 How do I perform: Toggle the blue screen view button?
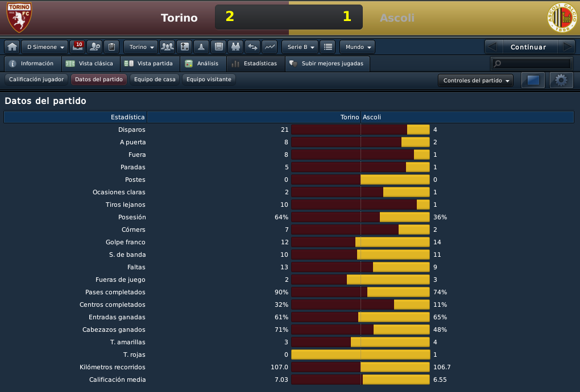533,80
